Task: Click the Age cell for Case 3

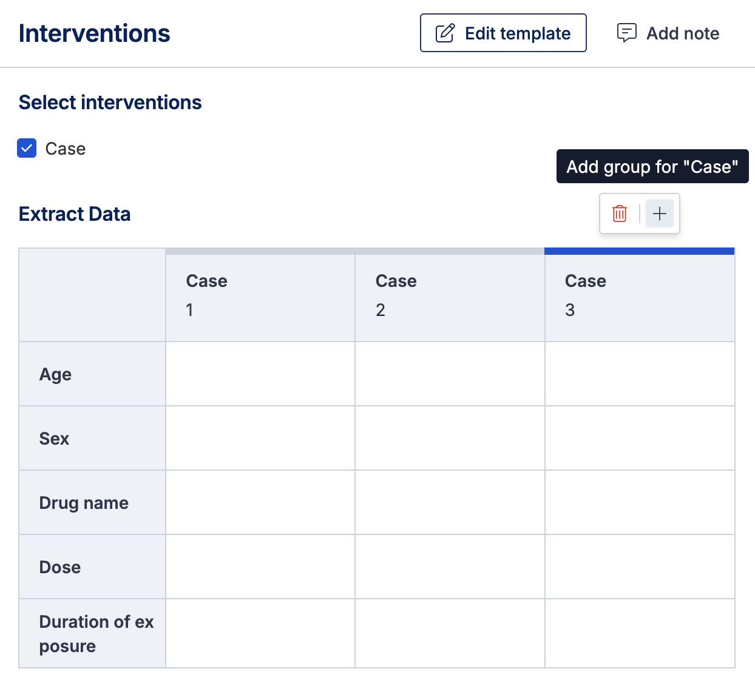Action: tap(640, 374)
